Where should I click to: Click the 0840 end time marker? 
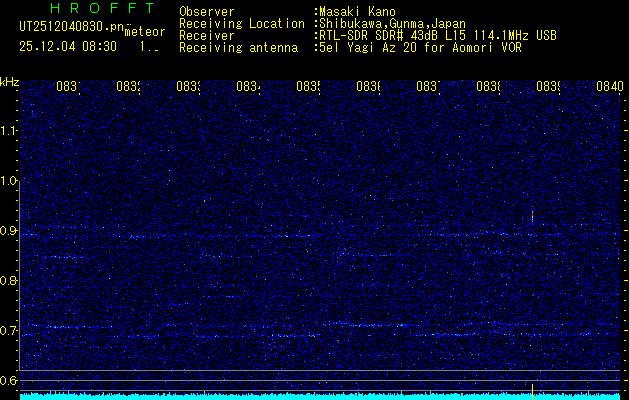coord(608,87)
